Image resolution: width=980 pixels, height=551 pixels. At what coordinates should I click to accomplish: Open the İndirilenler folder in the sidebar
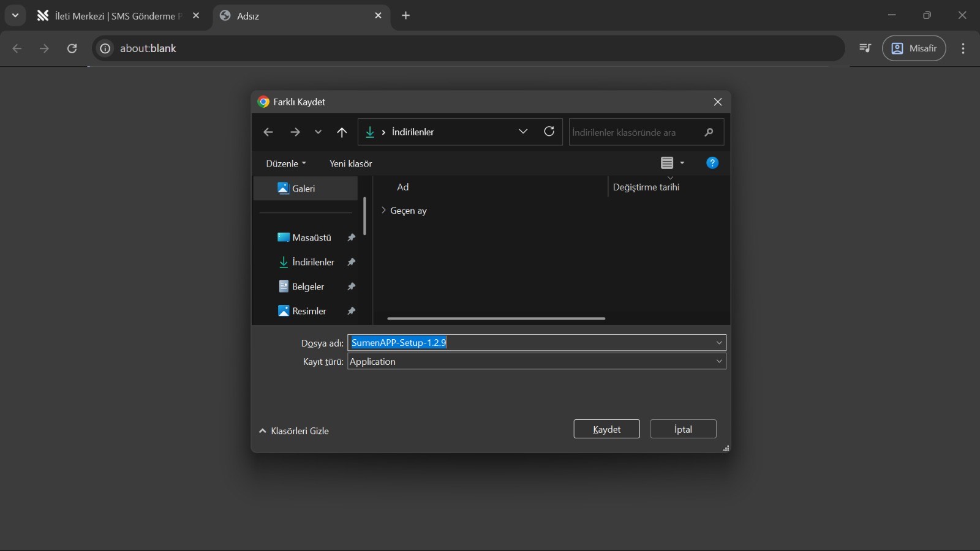point(313,261)
